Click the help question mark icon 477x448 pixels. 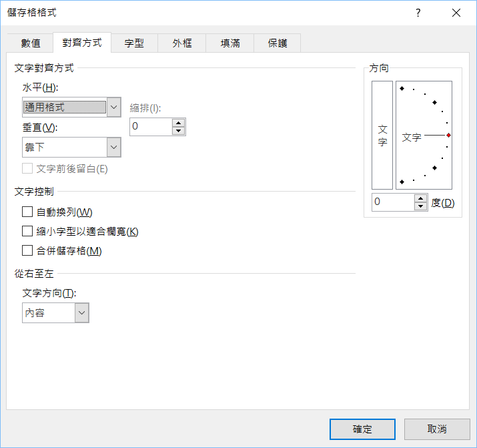click(x=418, y=13)
